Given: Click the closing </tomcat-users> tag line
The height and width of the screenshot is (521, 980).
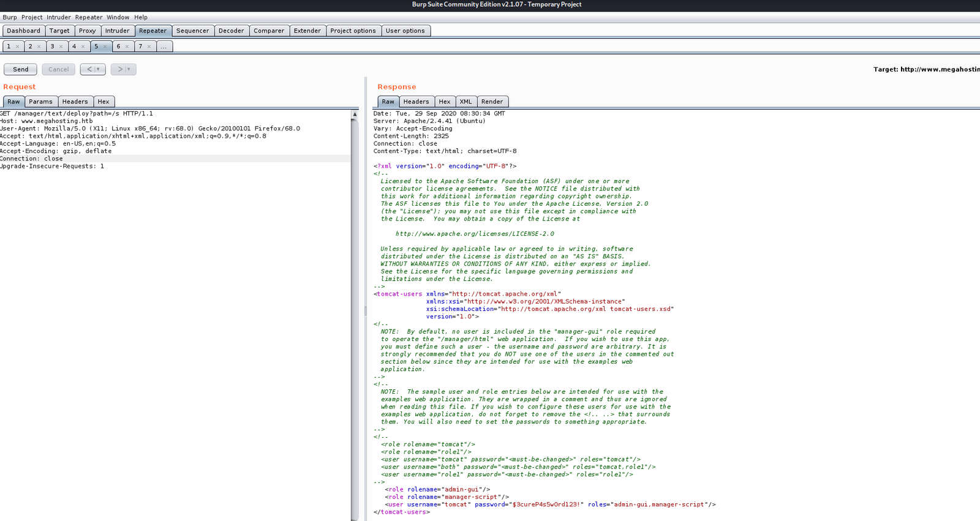Looking at the screenshot, I should coord(402,512).
